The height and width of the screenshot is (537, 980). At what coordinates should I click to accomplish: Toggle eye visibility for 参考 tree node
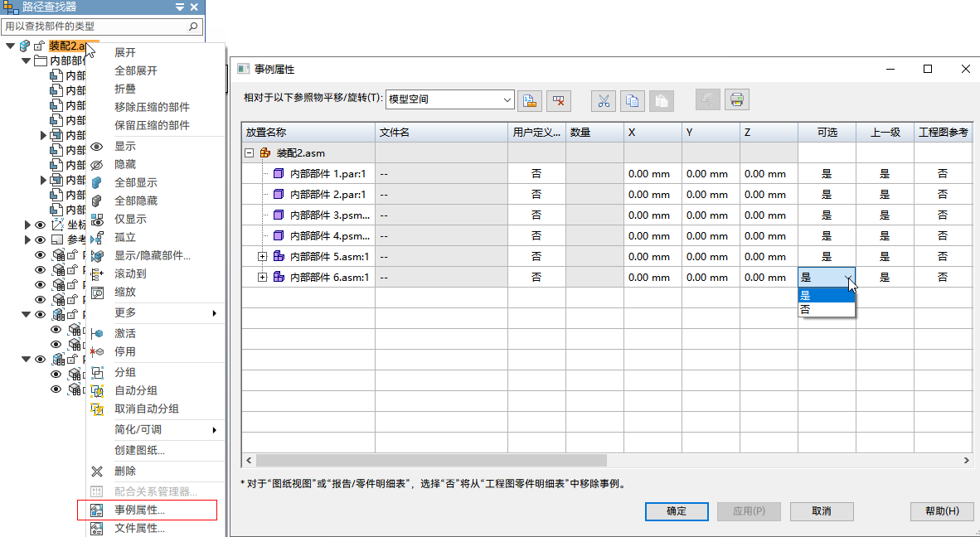pos(40,239)
